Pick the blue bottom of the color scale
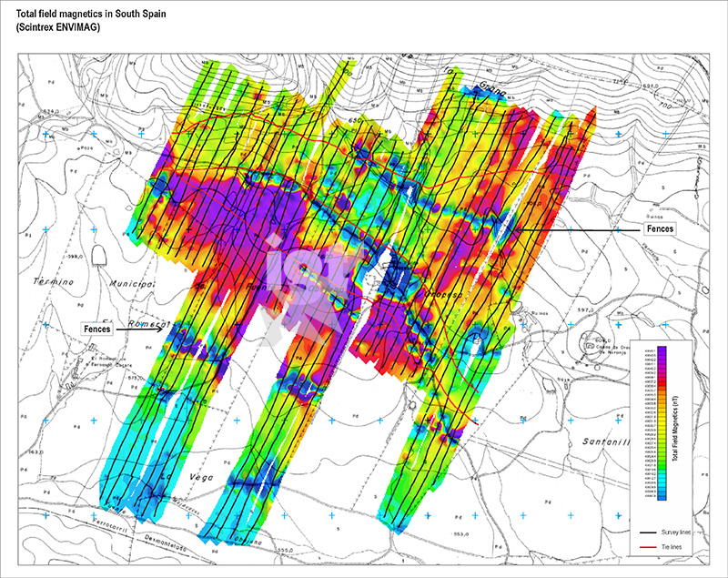The height and width of the screenshot is (578, 728). tap(662, 496)
